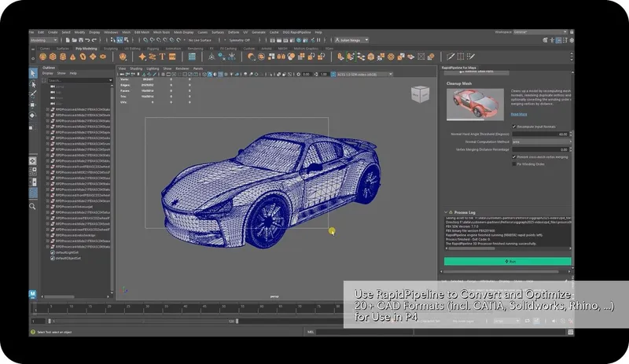Open the Mesh Tools menu
Screen dimensions: 629x364
point(161,32)
